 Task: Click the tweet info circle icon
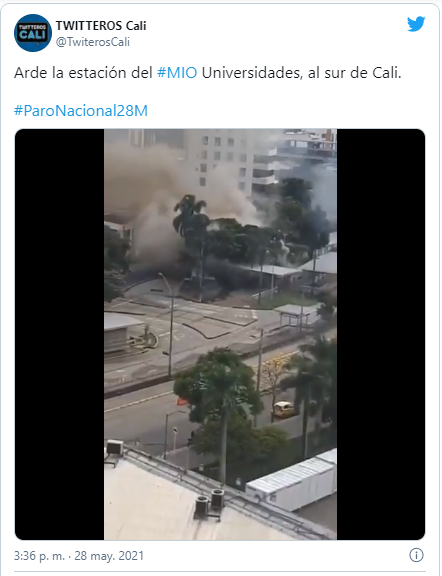click(x=416, y=555)
